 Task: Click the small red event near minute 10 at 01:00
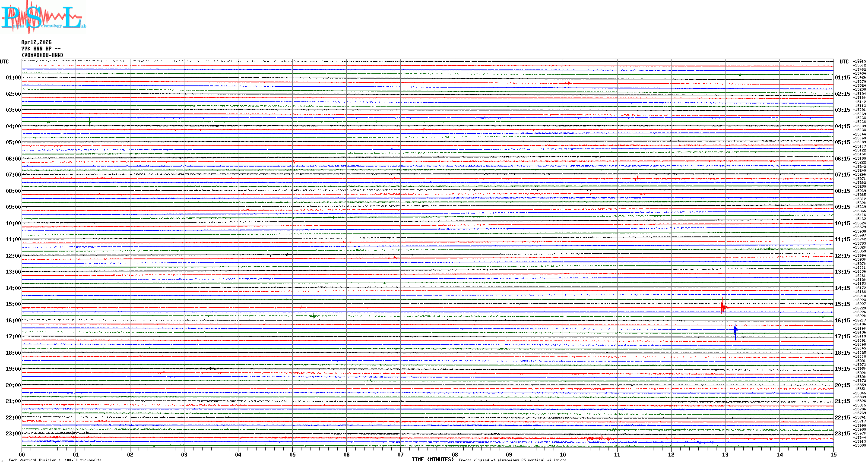point(568,82)
